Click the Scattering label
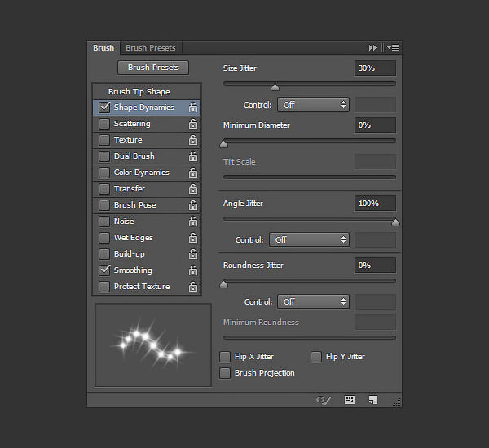This screenshot has width=489, height=448. [x=132, y=124]
